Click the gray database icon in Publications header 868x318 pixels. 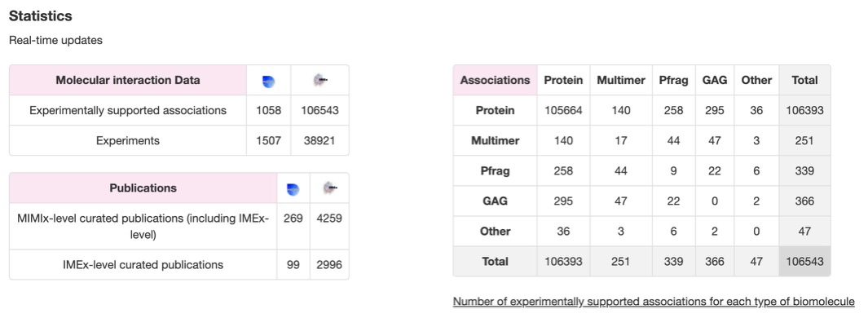[329, 188]
